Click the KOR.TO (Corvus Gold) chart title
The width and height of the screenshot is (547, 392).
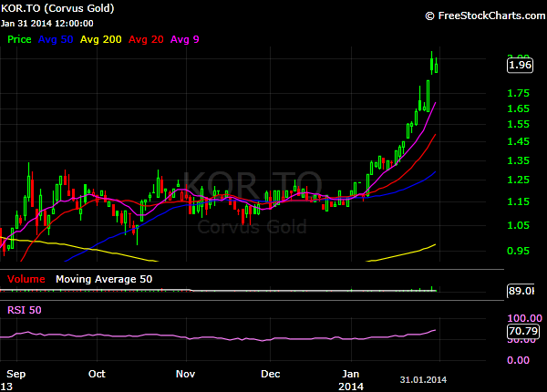57,8
